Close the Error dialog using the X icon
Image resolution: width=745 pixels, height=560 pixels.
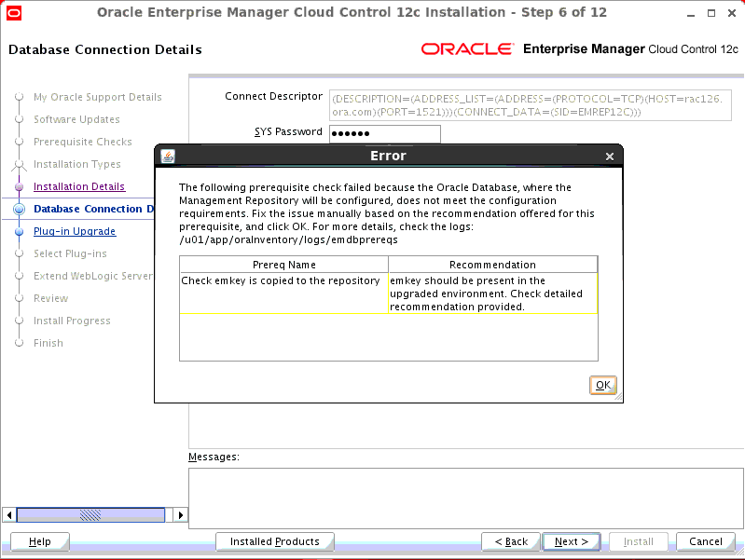tap(610, 157)
